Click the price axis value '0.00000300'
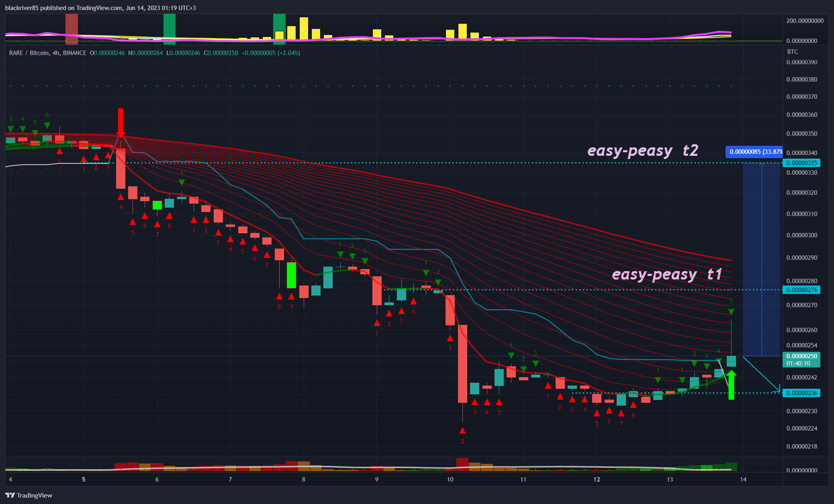834x504 pixels. [x=801, y=235]
